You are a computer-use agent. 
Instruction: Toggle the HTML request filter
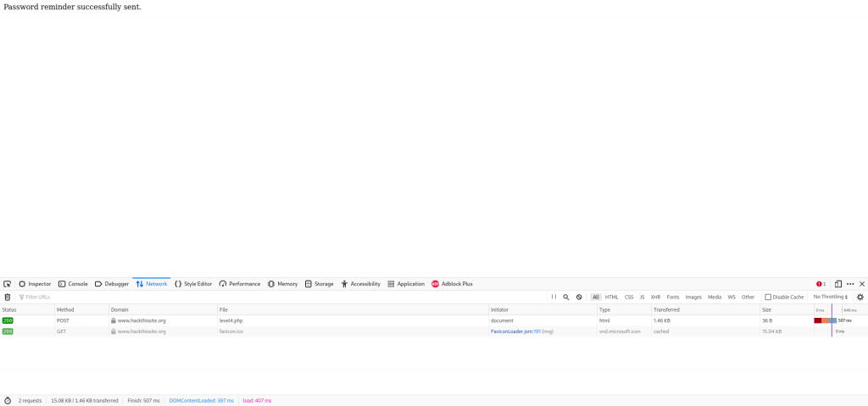pyautogui.click(x=611, y=298)
